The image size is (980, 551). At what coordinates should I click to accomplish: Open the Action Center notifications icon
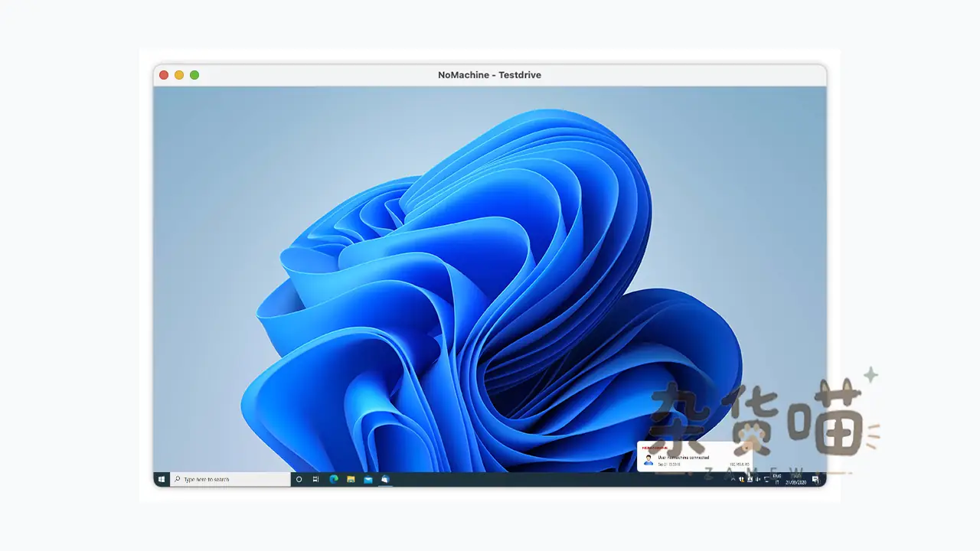(x=815, y=479)
